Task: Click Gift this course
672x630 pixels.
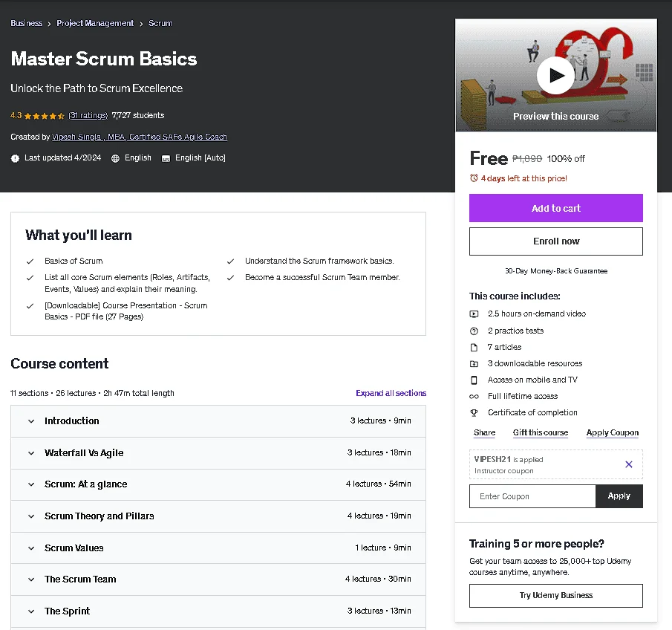Action: (541, 432)
